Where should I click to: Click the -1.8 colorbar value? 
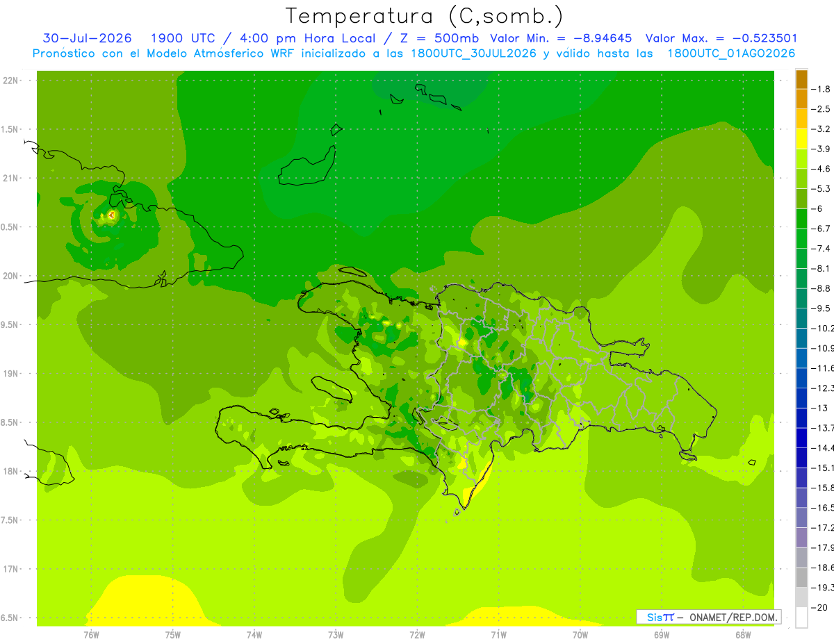click(821, 89)
